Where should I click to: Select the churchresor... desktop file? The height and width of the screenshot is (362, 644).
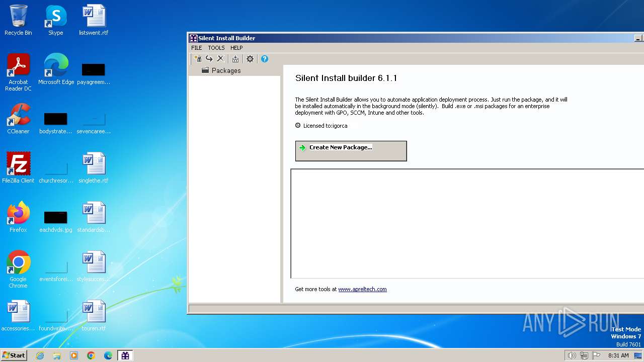pos(56,172)
